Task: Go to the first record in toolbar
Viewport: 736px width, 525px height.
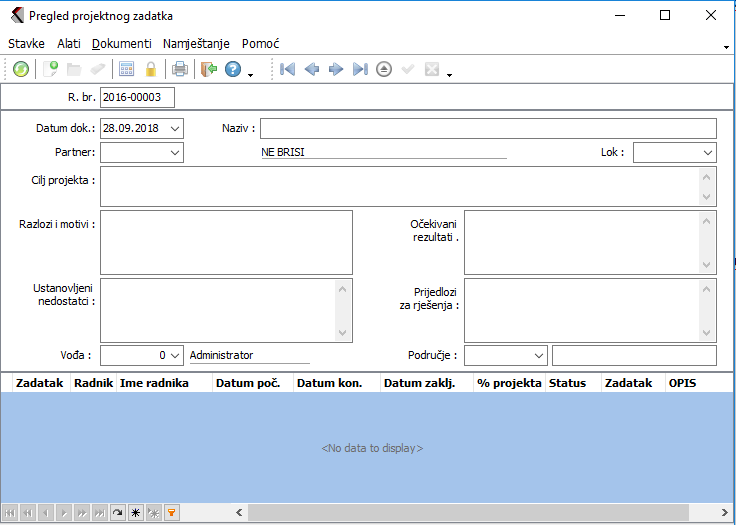Action: tap(287, 69)
